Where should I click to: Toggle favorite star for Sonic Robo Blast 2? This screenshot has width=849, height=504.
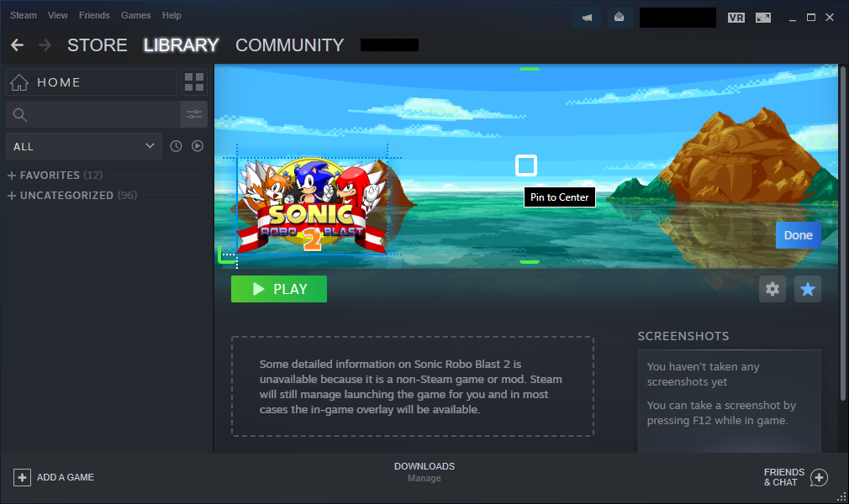click(x=807, y=289)
